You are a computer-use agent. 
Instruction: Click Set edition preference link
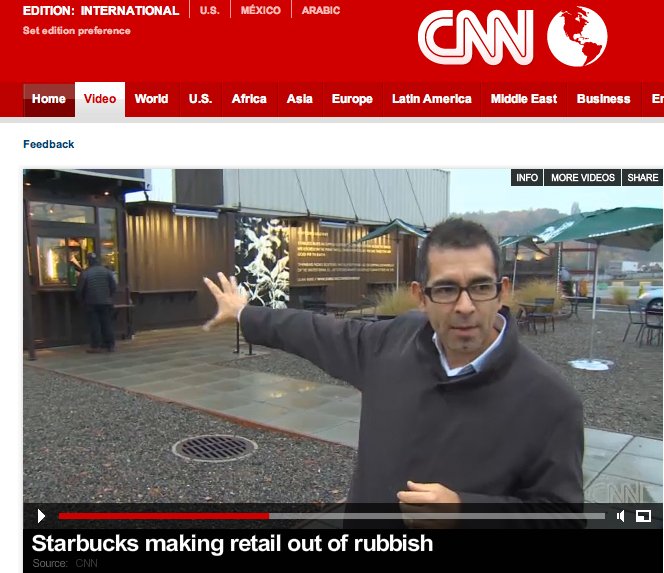click(77, 30)
